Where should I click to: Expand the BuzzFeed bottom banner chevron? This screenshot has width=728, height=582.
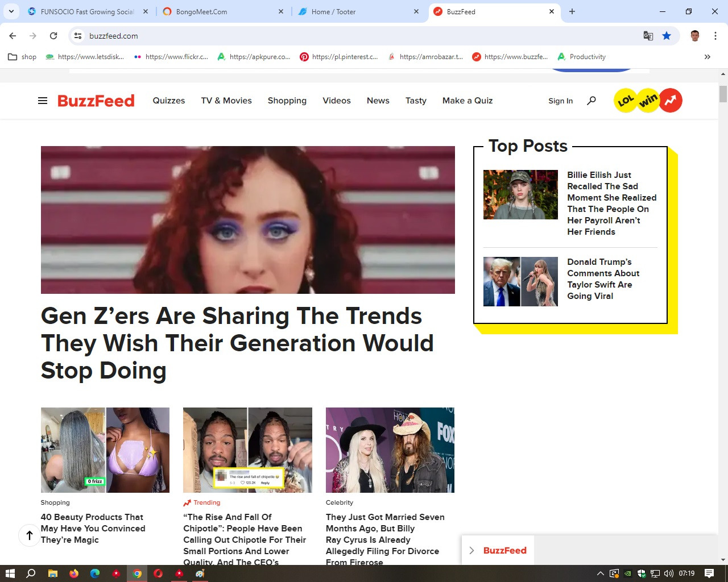471,550
